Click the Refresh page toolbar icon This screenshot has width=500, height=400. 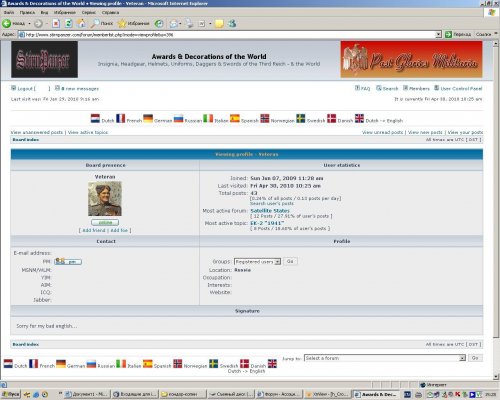click(68, 23)
